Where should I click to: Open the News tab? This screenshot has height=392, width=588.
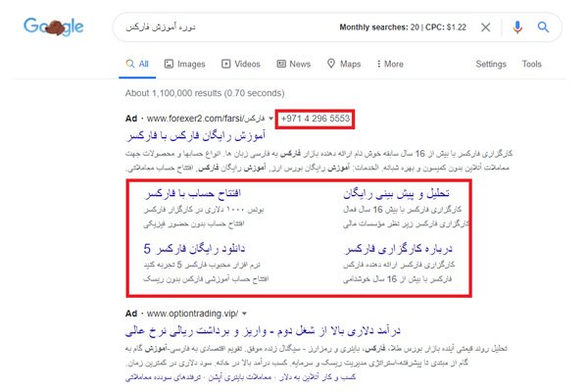pos(294,64)
